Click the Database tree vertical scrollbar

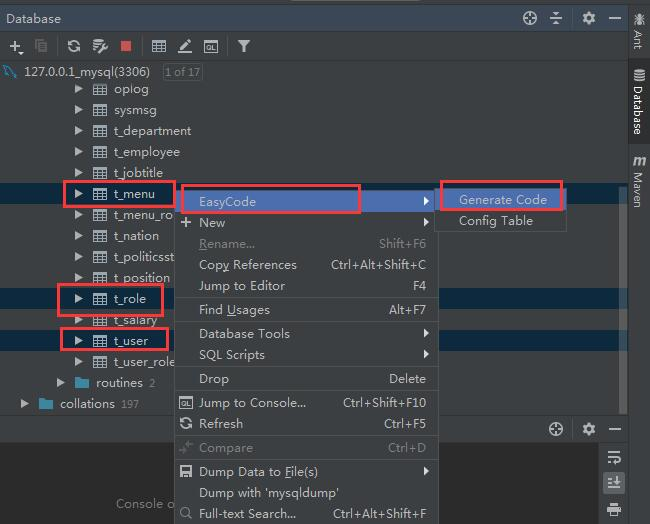click(x=623, y=299)
